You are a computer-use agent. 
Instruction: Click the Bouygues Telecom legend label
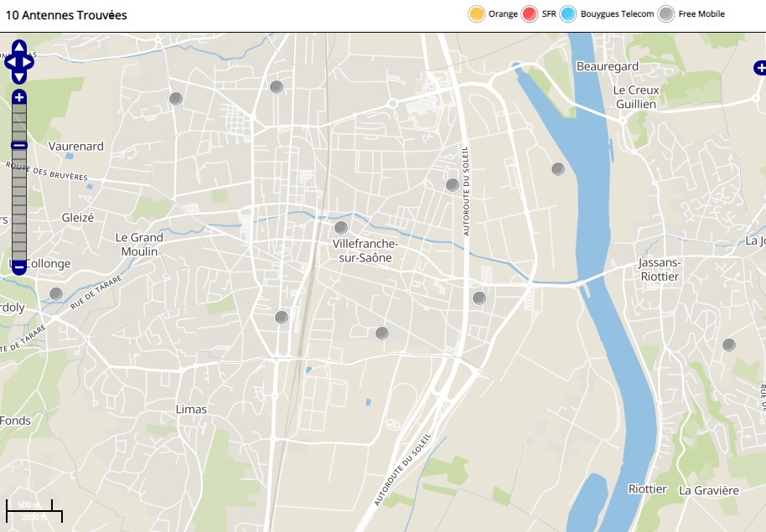618,14
